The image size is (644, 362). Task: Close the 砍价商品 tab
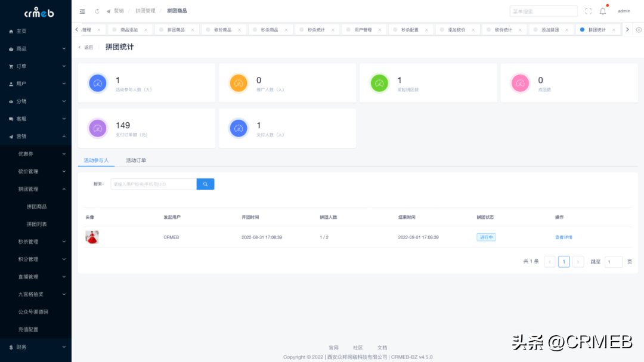pyautogui.click(x=240, y=30)
